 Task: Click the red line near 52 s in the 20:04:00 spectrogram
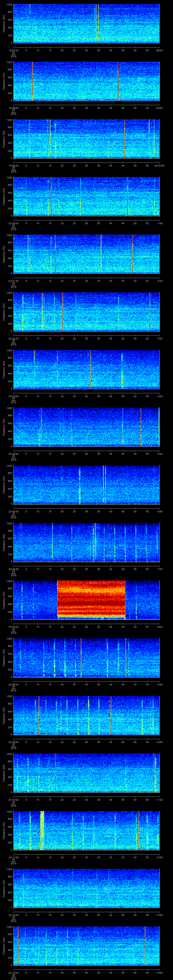[x=141, y=427]
